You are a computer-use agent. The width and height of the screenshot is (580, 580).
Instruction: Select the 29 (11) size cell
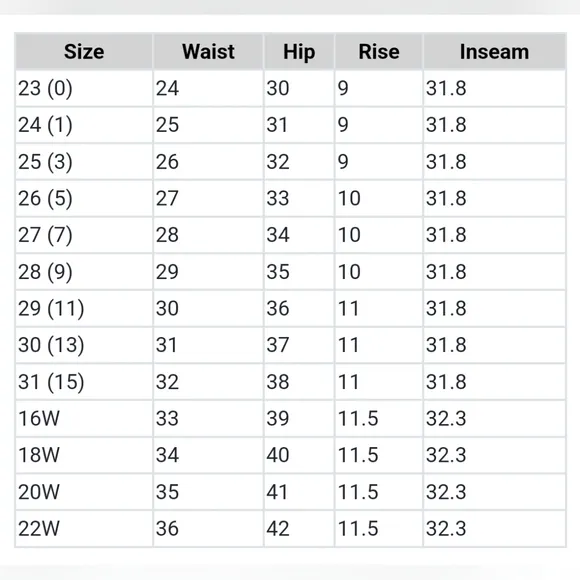84,308
